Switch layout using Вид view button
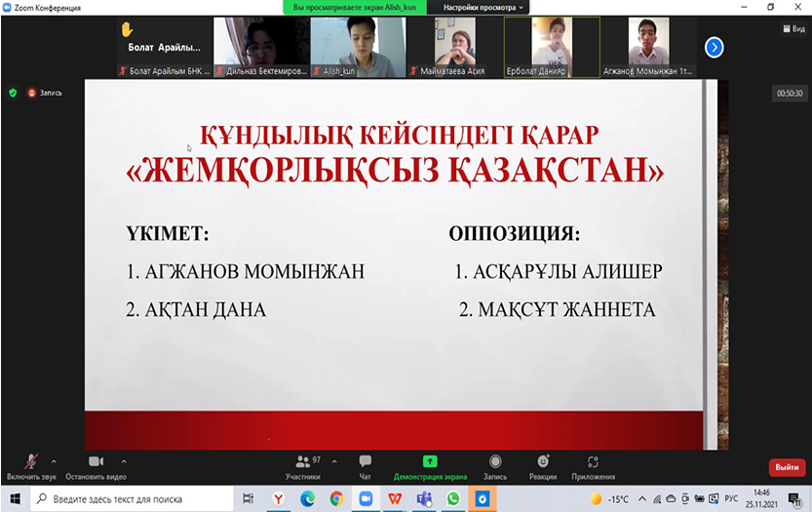The height and width of the screenshot is (512, 812). coord(793,29)
